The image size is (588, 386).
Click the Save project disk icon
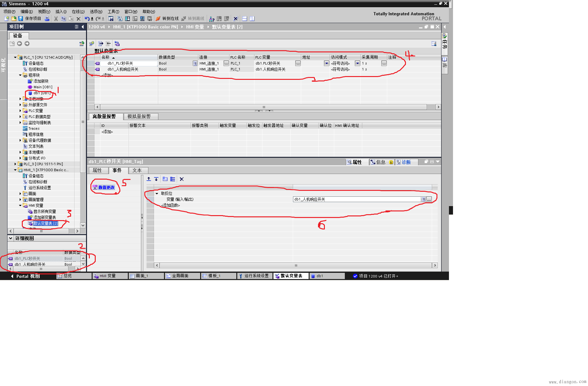click(21, 19)
